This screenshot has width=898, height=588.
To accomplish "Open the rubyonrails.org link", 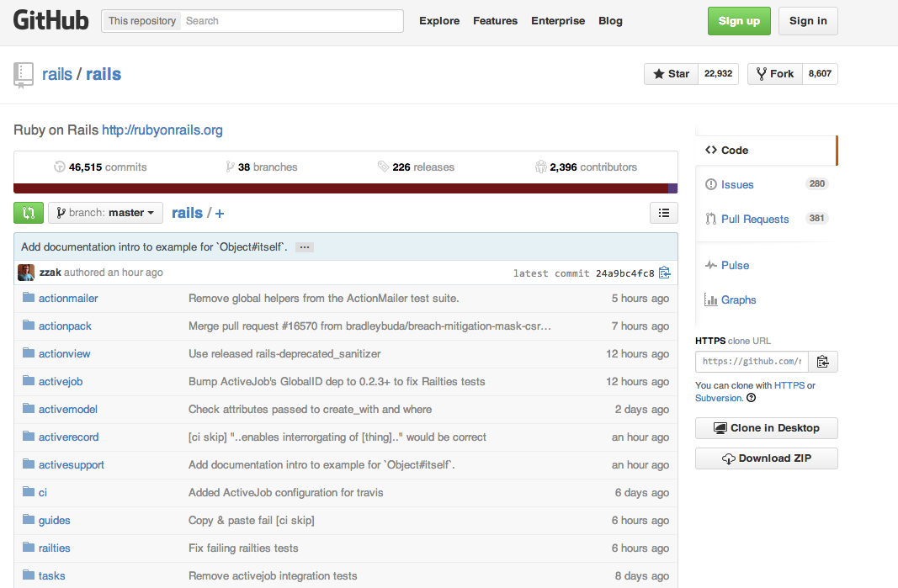I will [162, 130].
